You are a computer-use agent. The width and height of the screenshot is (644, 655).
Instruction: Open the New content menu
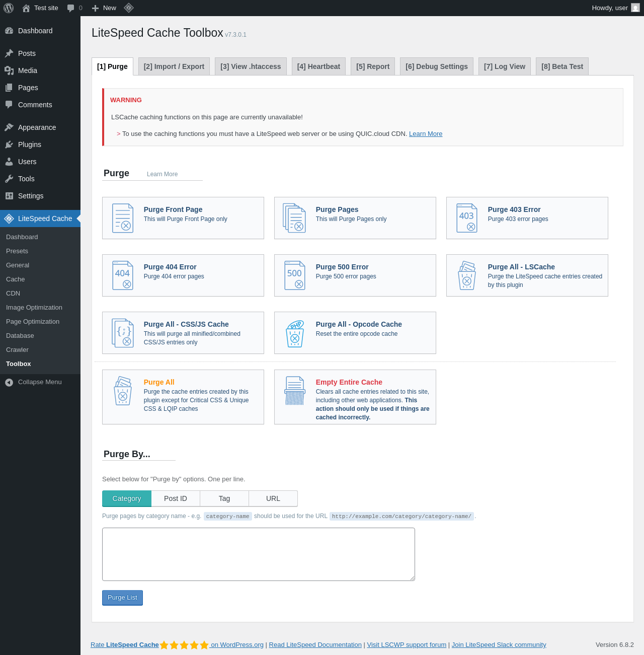[x=104, y=8]
